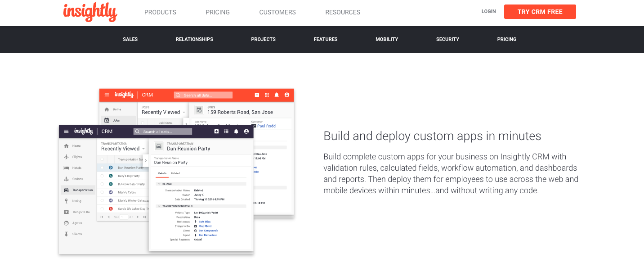Click the Home icon in the orange window sidebar
644x272 pixels.
coord(107,109)
